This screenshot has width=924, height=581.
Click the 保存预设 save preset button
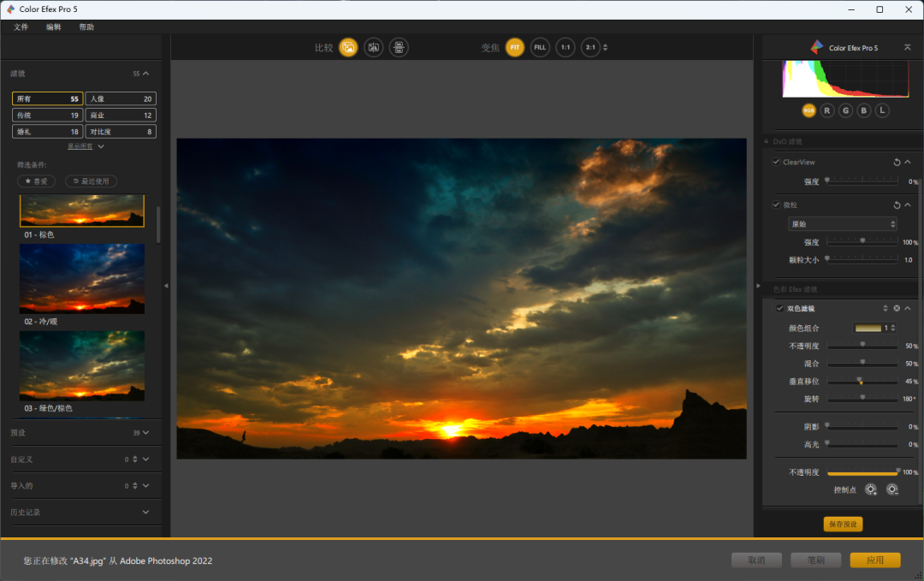coord(843,525)
